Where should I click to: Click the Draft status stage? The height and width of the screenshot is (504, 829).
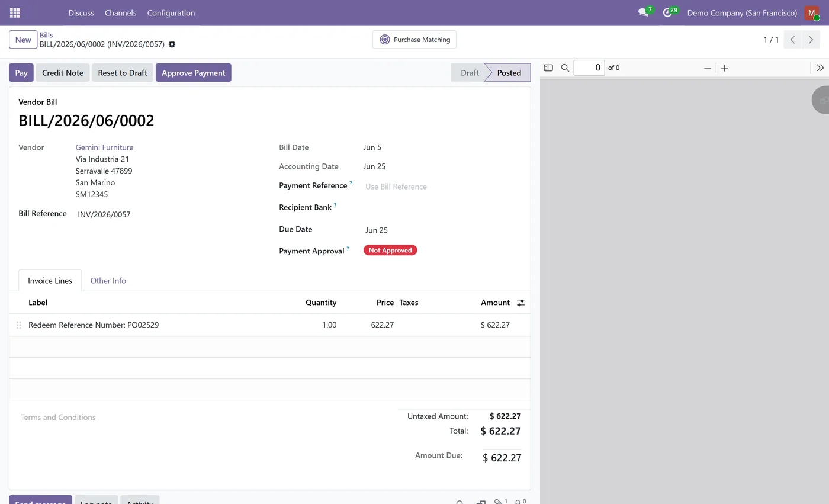click(470, 73)
